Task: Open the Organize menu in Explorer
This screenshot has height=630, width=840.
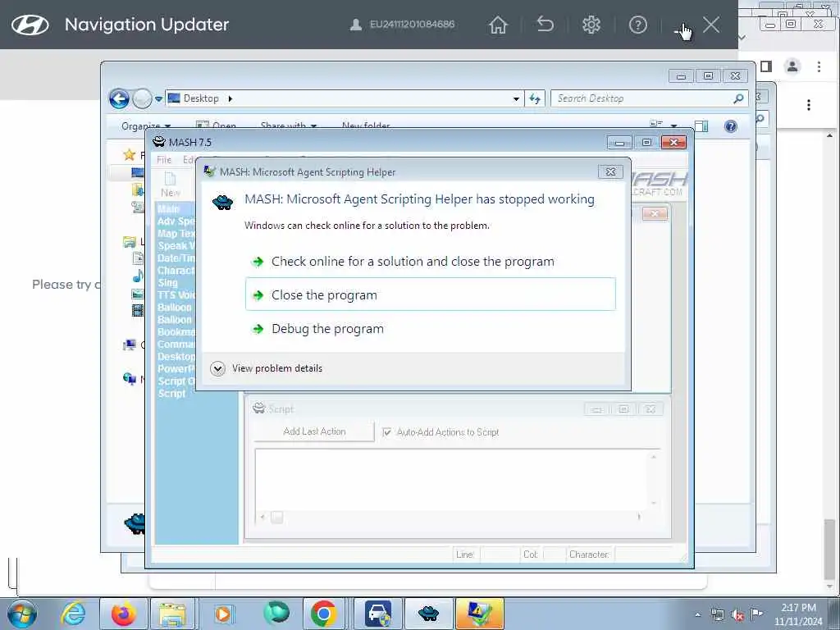Action: [x=146, y=126]
